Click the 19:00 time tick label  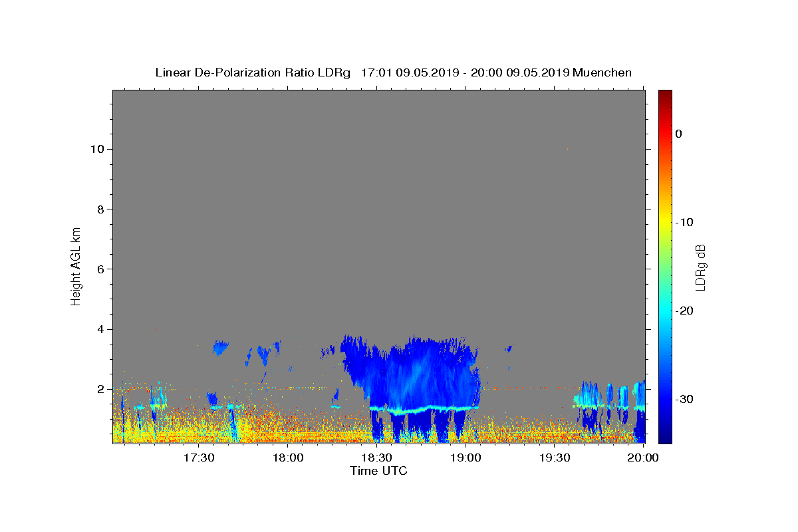465,458
